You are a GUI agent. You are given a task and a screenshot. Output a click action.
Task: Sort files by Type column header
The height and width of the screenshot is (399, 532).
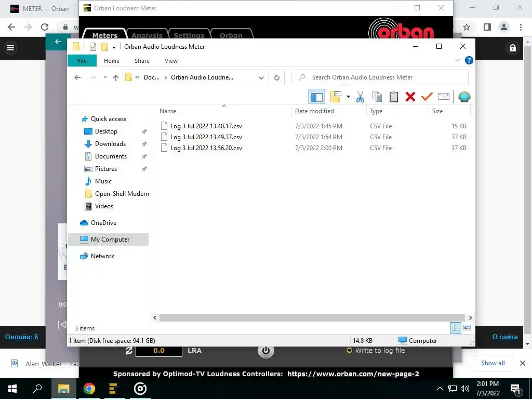click(376, 111)
